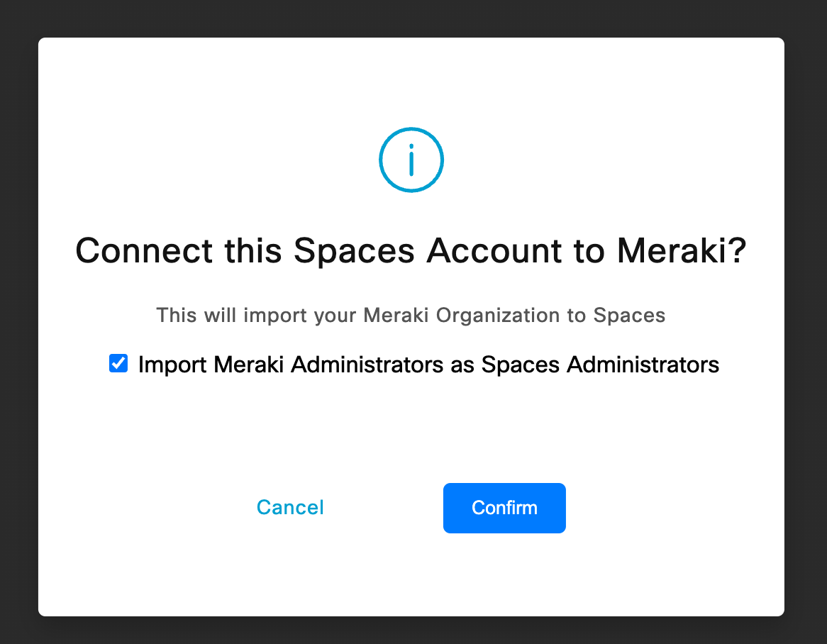Screen dimensions: 827x644
Task: Disable importing Meraki admins into Spaces
Action: 118,365
